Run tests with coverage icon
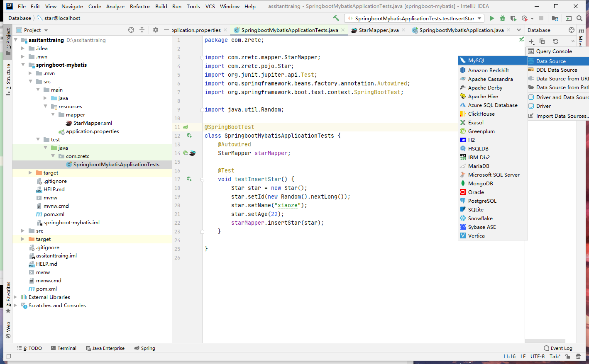The width and height of the screenshot is (589, 364). (513, 18)
